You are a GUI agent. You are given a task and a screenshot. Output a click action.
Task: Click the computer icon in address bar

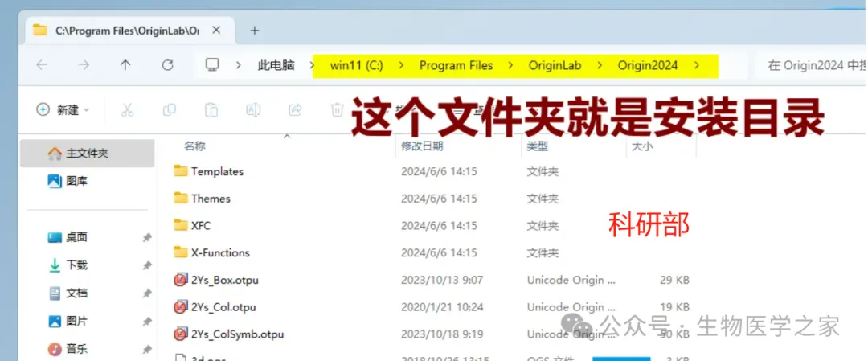(212, 65)
